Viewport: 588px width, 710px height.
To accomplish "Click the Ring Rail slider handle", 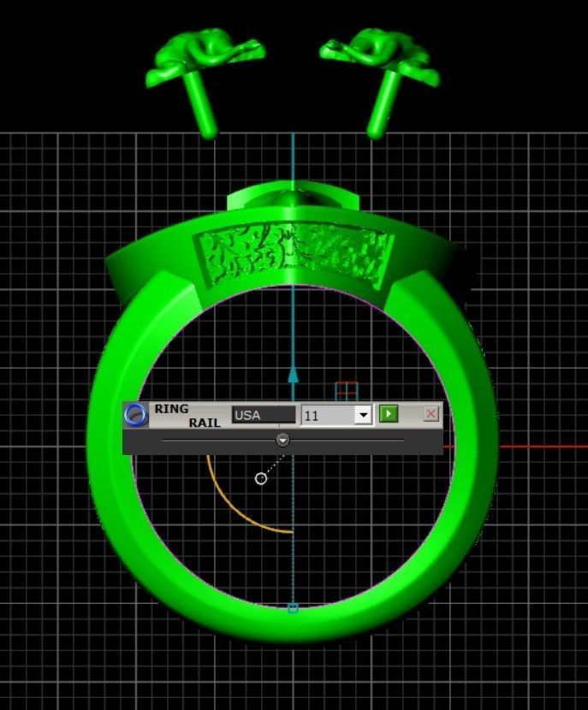I will point(282,440).
